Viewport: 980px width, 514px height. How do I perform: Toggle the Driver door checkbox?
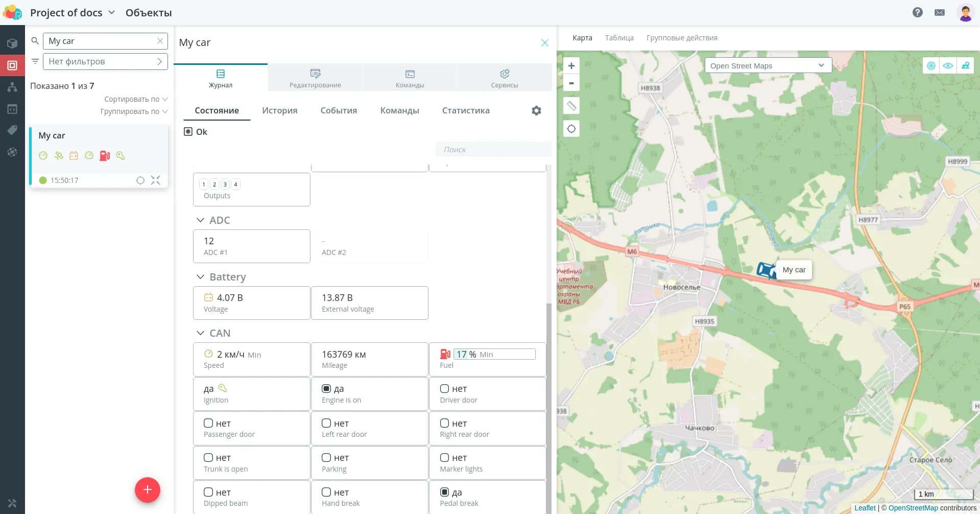[x=444, y=389]
